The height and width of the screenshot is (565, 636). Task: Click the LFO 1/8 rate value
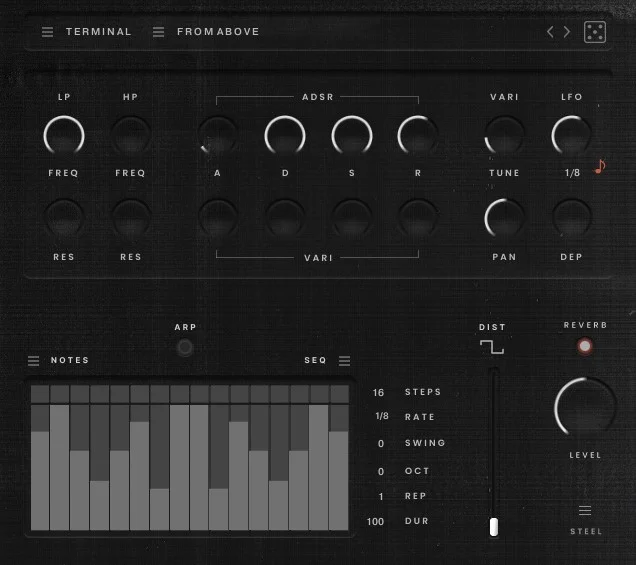click(x=572, y=173)
